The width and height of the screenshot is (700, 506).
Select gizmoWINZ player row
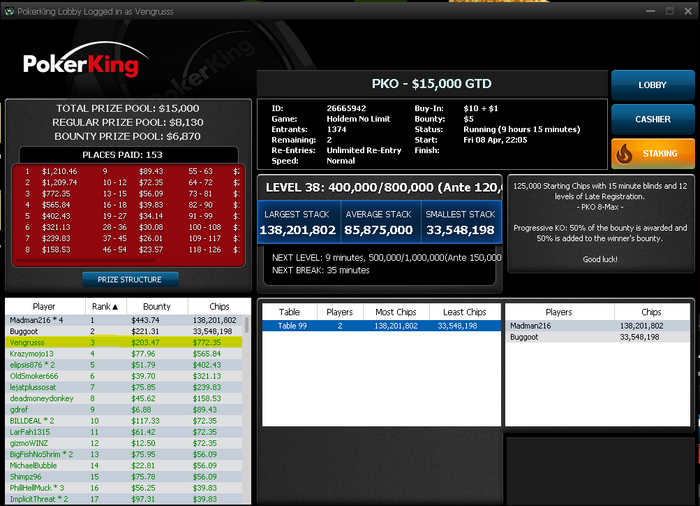124,443
